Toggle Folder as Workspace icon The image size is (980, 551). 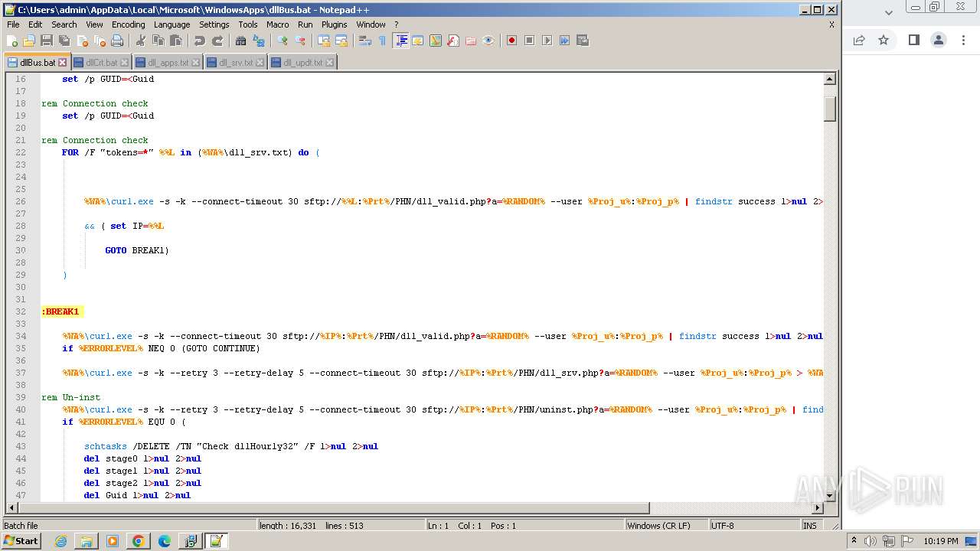[x=471, y=41]
